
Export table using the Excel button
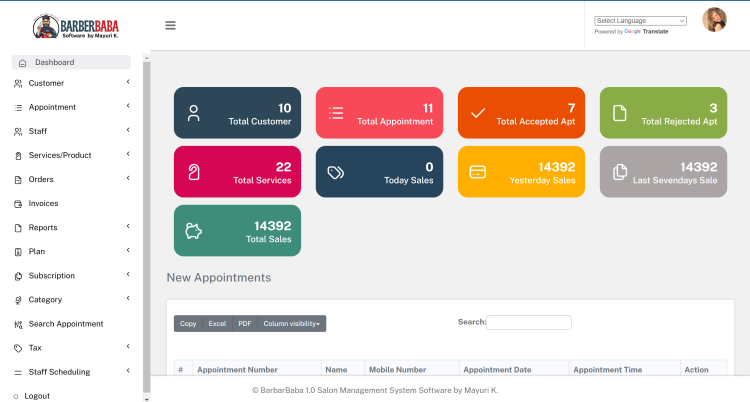point(217,324)
